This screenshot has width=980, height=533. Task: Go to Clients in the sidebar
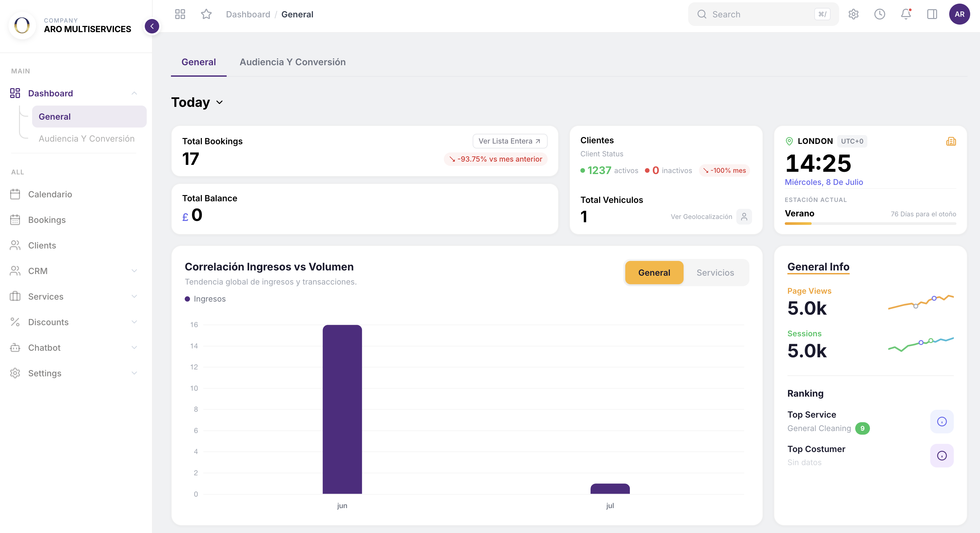coord(42,245)
